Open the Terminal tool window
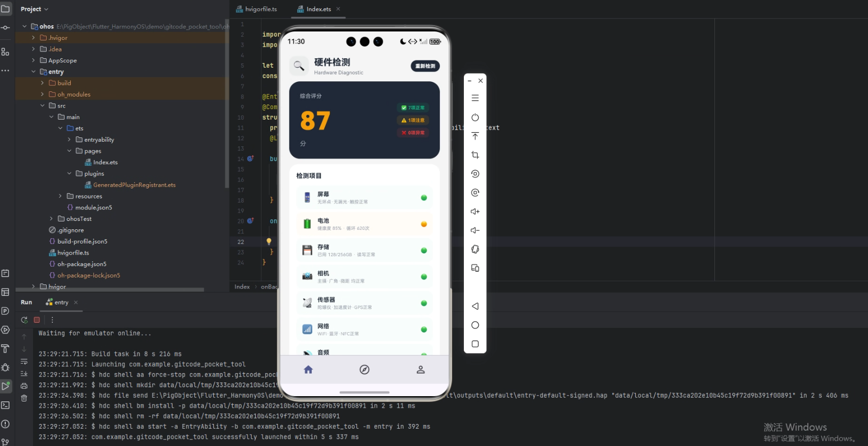 click(x=5, y=405)
